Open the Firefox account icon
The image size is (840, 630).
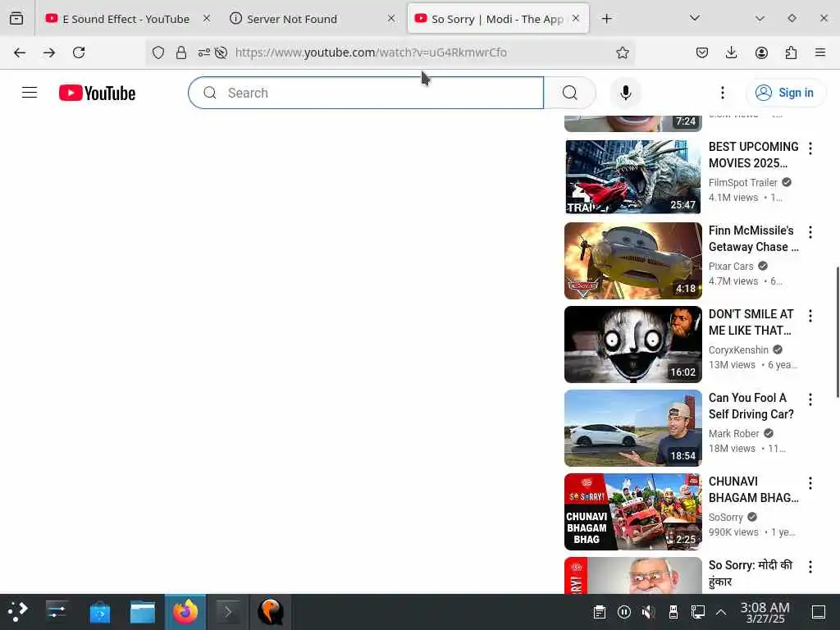(x=761, y=52)
